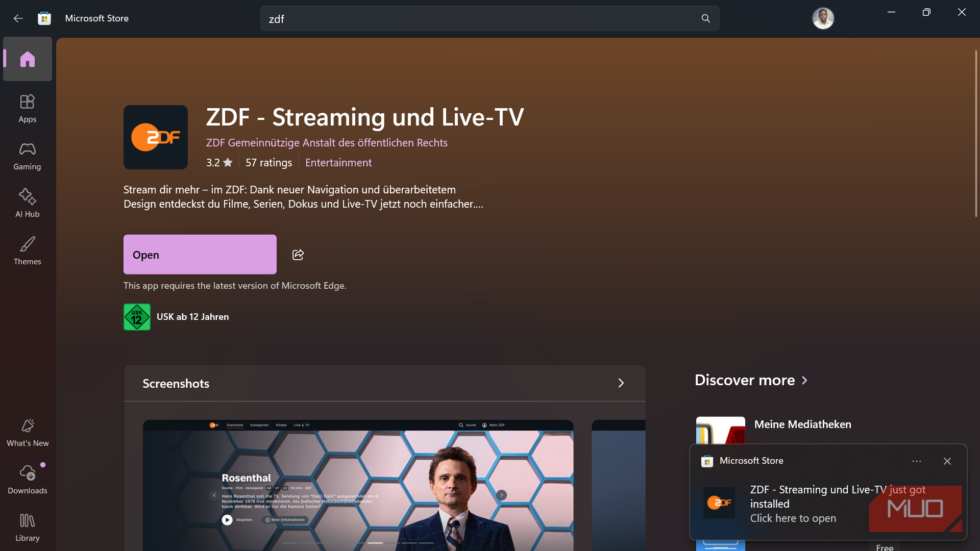980x551 pixels.
Task: Click the vertical page scrollbar
Action: [x=976, y=134]
